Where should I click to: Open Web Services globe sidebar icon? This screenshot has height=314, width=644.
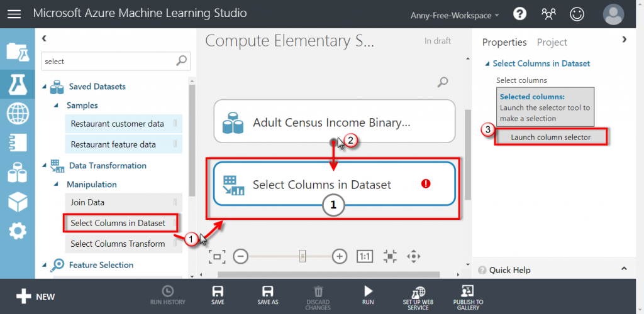coord(18,113)
